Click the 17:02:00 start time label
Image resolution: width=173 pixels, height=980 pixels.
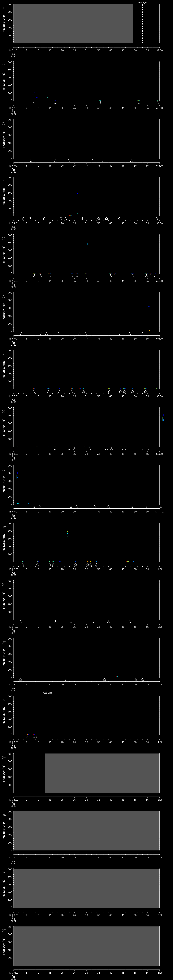[x=13, y=684]
